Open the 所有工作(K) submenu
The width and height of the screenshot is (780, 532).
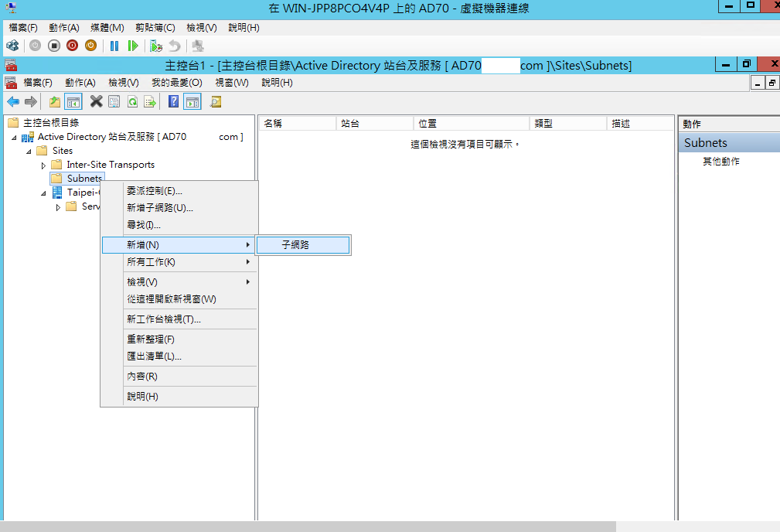click(x=179, y=262)
